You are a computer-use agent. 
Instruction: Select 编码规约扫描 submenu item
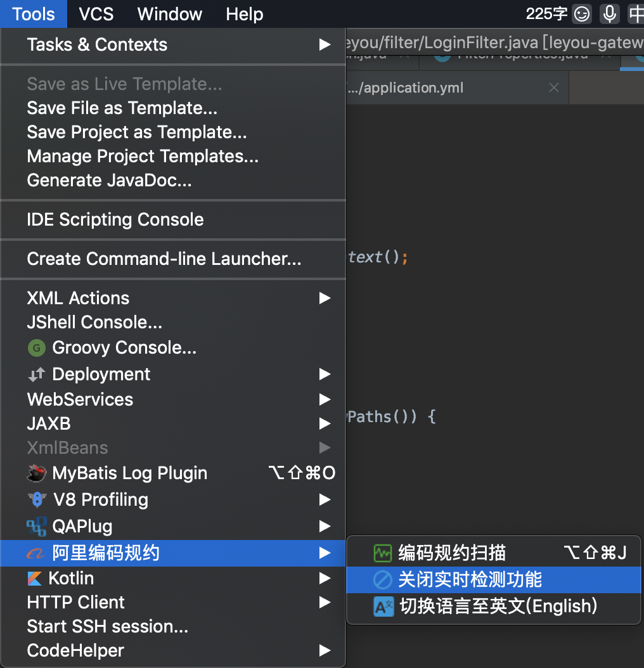494,553
